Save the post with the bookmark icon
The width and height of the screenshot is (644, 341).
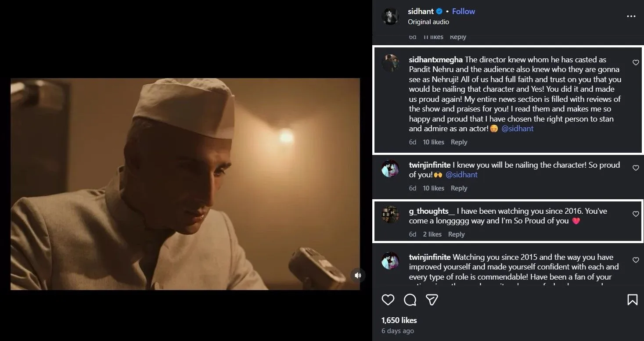click(x=632, y=300)
